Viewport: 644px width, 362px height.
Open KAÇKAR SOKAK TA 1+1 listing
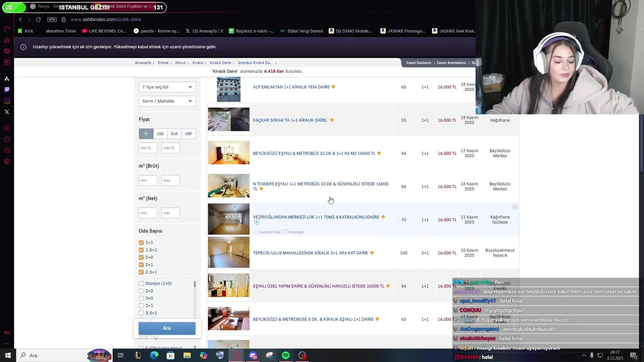tap(290, 120)
